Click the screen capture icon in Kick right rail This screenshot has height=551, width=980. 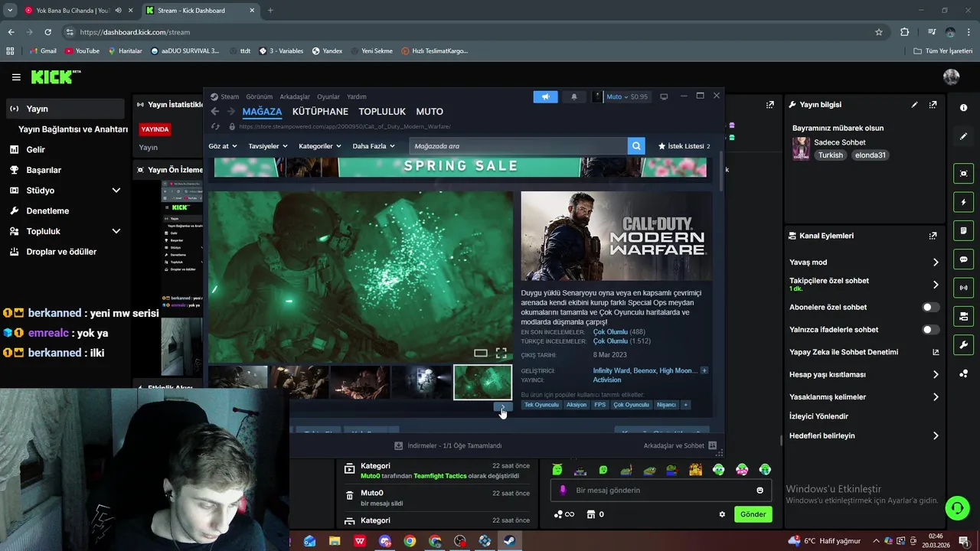963,174
